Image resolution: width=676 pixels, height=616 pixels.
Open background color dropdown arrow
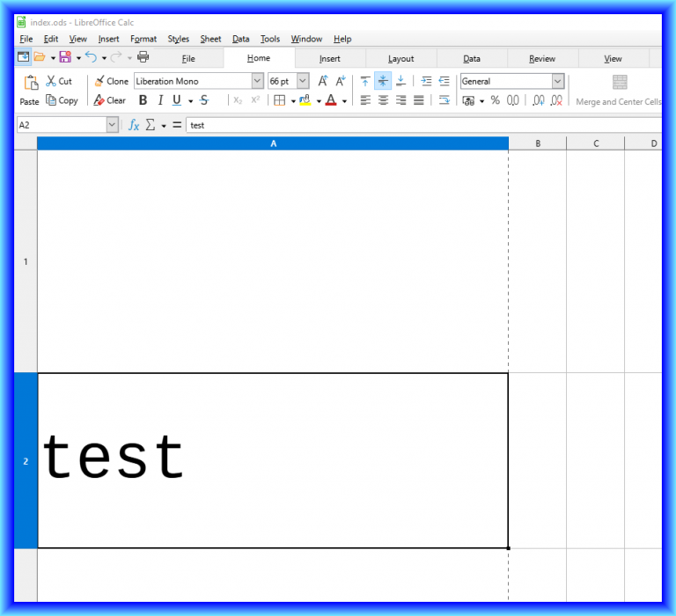pos(319,101)
